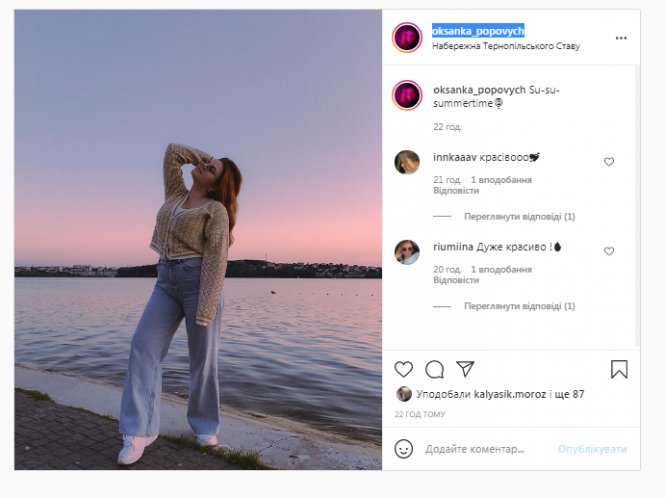Open the emoji picker smiley icon
The height and width of the screenshot is (498, 665).
(404, 449)
